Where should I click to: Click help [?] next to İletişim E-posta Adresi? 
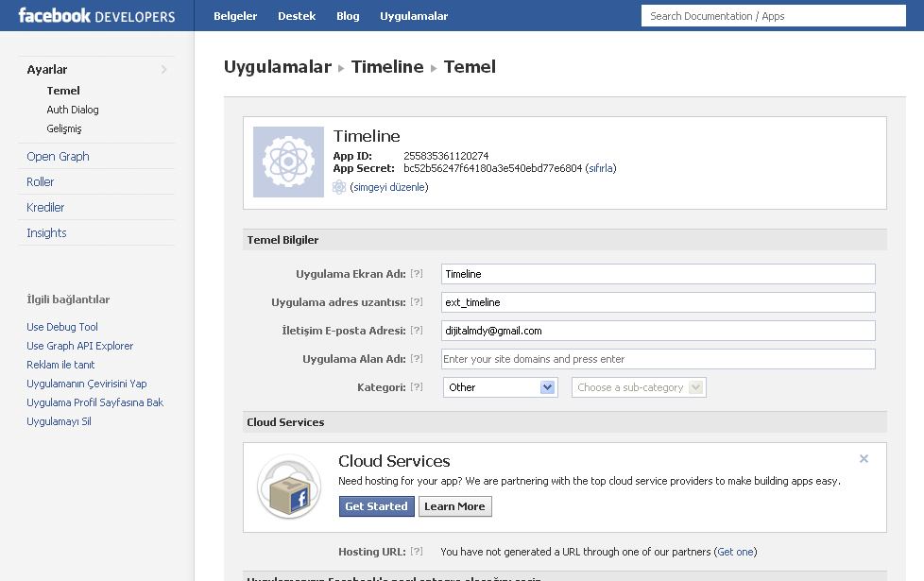point(417,330)
